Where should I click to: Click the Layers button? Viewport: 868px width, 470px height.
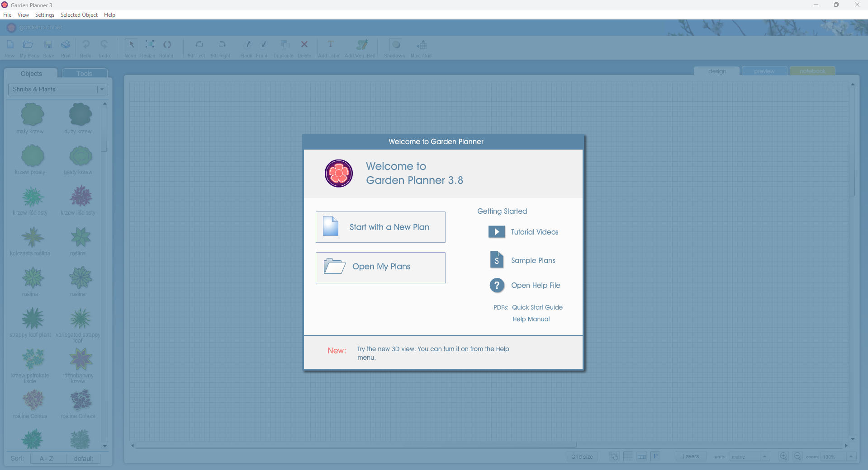pos(691,456)
